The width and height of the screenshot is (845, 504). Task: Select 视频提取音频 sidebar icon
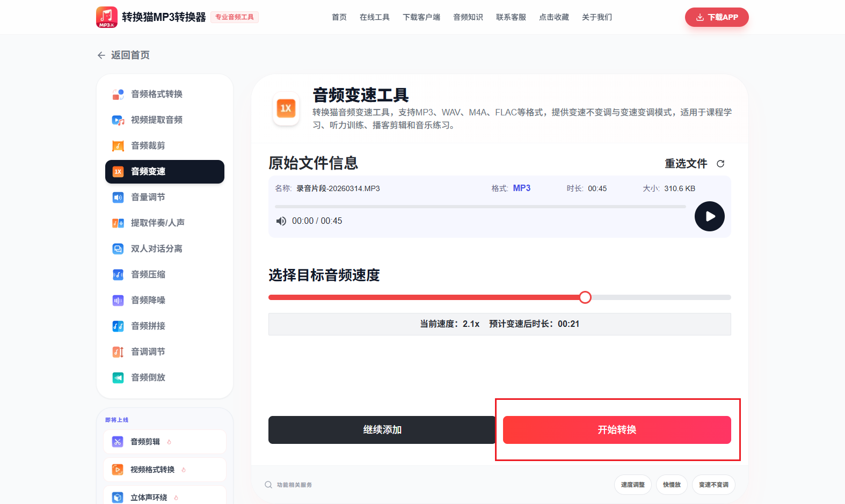118,120
